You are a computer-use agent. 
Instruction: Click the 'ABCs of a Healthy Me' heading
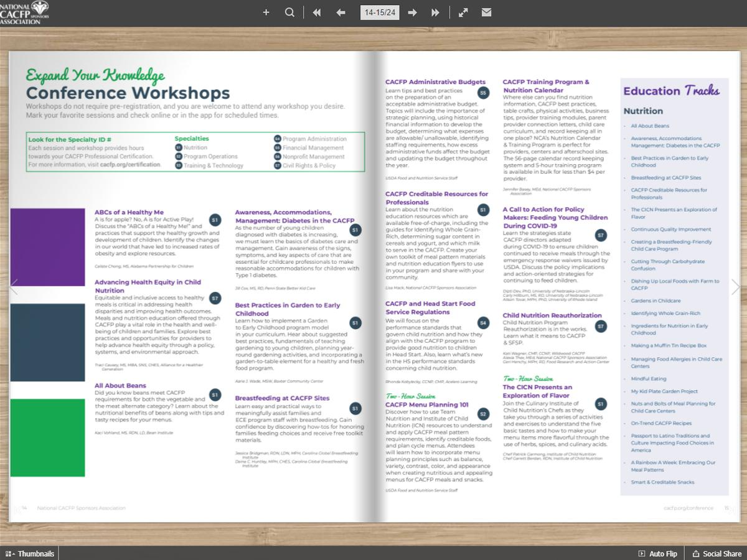pyautogui.click(x=129, y=212)
